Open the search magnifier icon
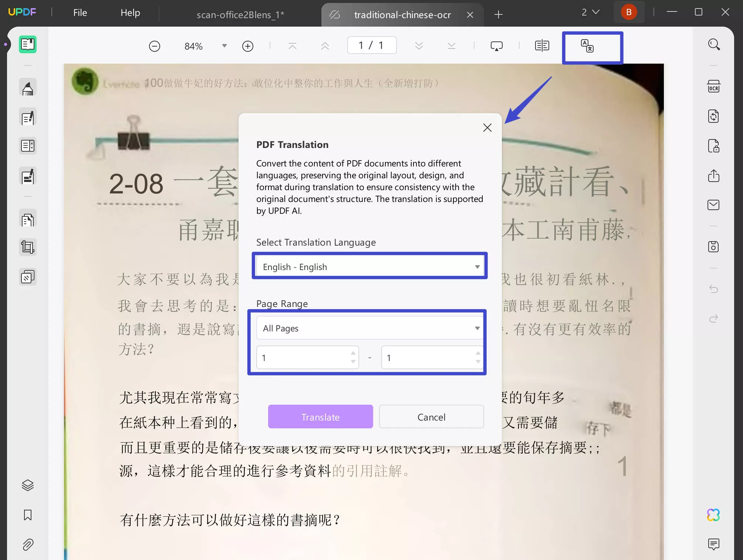Viewport: 743px width, 560px height. (713, 45)
